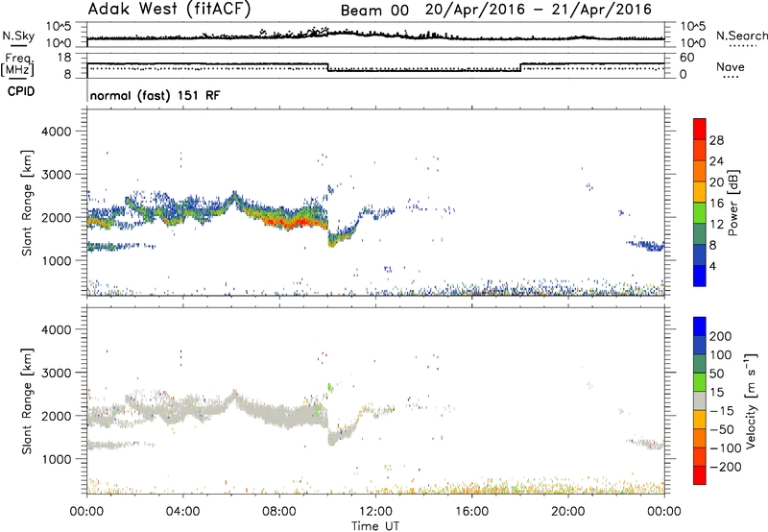Image resolution: width=768 pixels, height=532 pixels.
Task: Click the 'Time UT' axis title
Action: [x=375, y=526]
